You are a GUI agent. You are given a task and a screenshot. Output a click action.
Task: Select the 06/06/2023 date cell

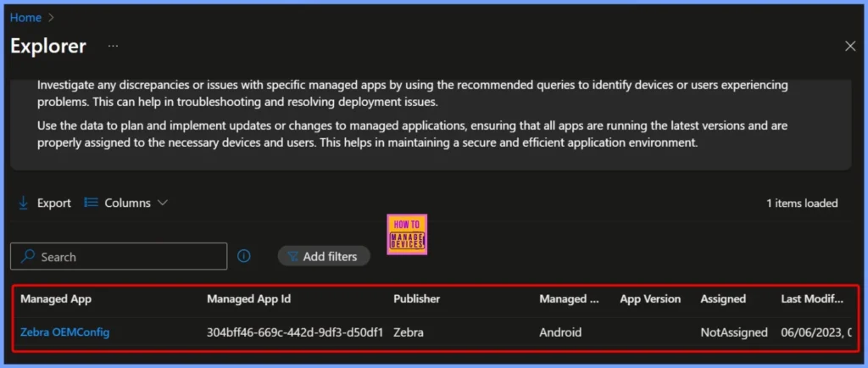coord(818,332)
